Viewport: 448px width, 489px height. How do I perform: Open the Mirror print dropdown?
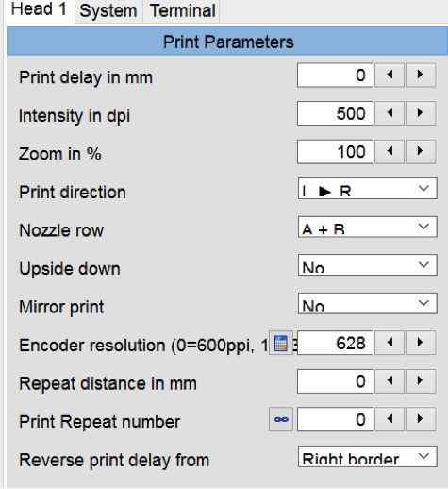pos(367,303)
